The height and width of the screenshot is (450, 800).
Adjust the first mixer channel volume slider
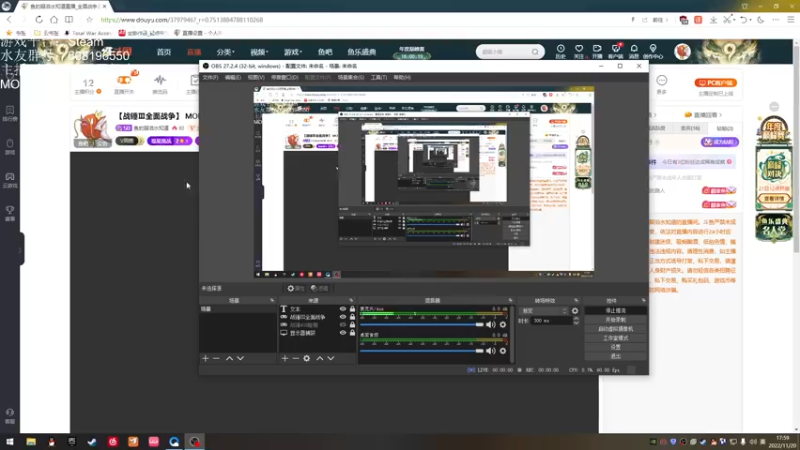click(421, 324)
